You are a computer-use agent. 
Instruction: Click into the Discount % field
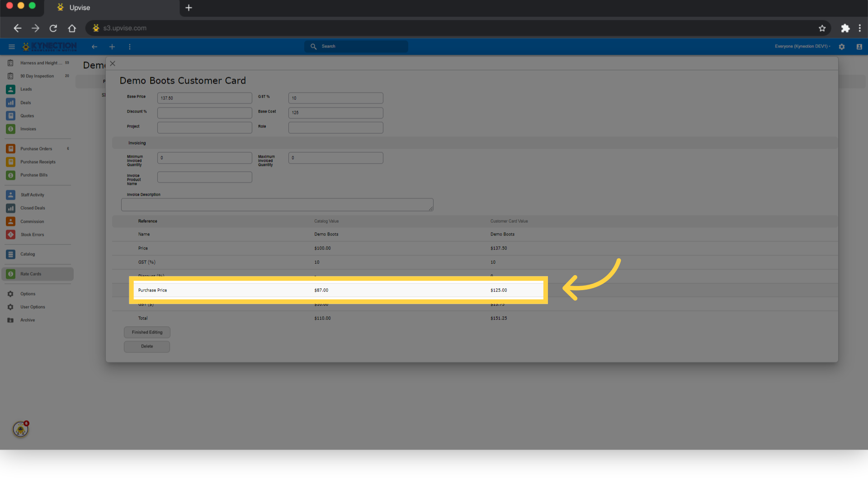[205, 113]
